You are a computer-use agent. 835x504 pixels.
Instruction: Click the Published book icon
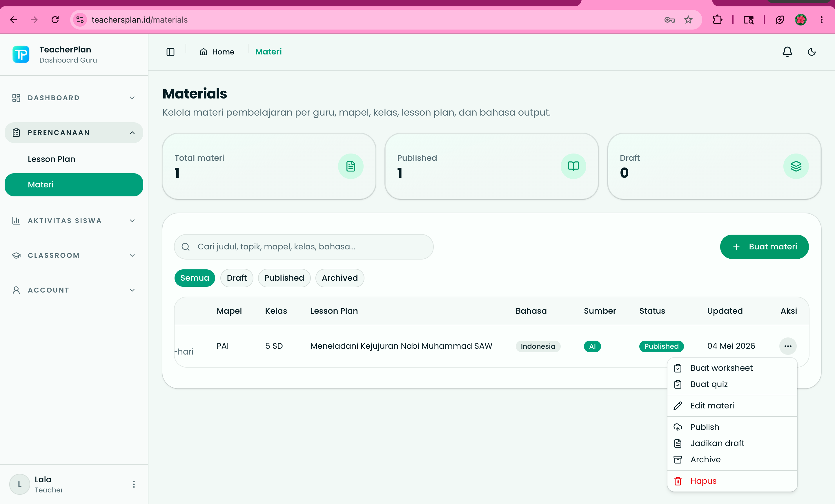tap(573, 166)
